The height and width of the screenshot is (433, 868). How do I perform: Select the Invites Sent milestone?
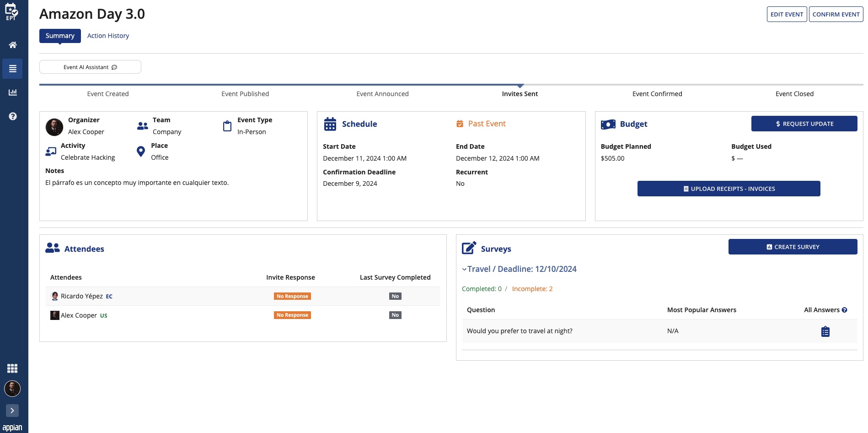[x=520, y=94]
